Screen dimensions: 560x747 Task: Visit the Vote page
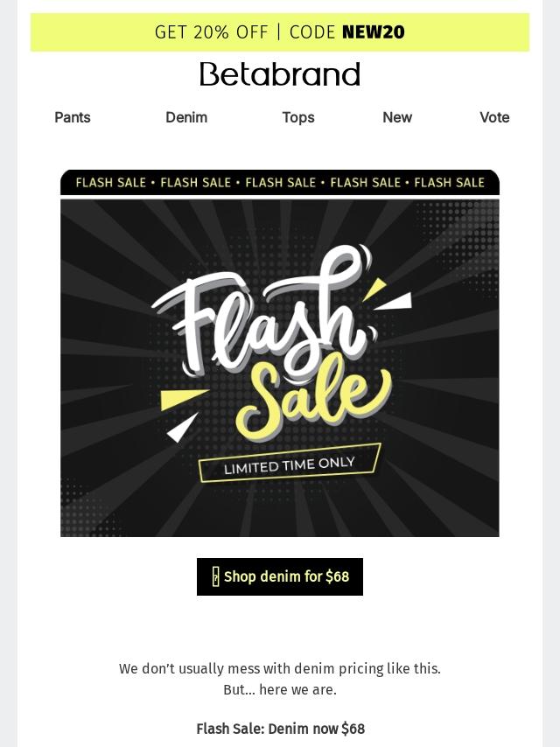[x=494, y=117]
